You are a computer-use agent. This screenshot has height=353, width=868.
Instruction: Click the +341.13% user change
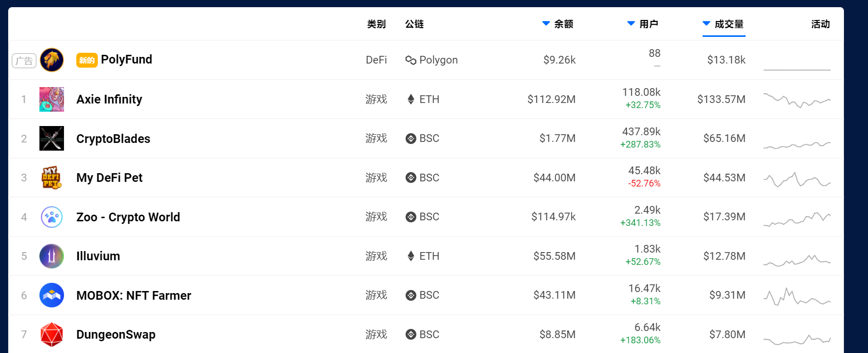640,223
